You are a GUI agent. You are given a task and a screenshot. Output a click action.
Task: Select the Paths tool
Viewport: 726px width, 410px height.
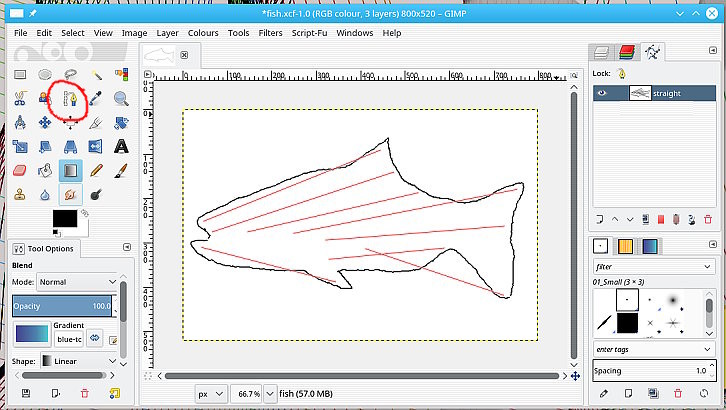point(70,99)
